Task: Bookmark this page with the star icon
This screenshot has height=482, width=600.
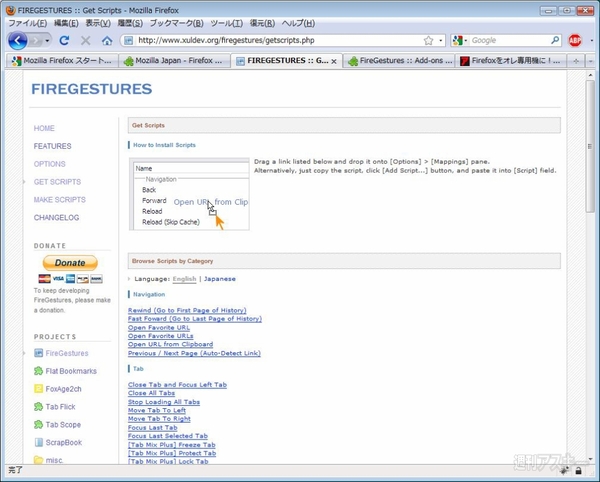Action: click(x=429, y=40)
